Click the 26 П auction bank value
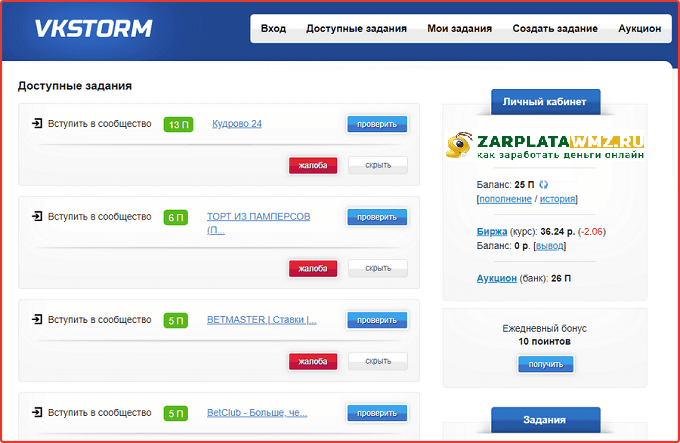The width and height of the screenshot is (680, 443). [561, 278]
